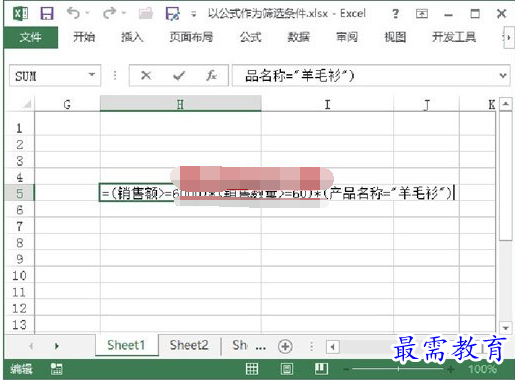Go to previous sheet with left arrow
The height and width of the screenshot is (380, 515).
[30, 346]
